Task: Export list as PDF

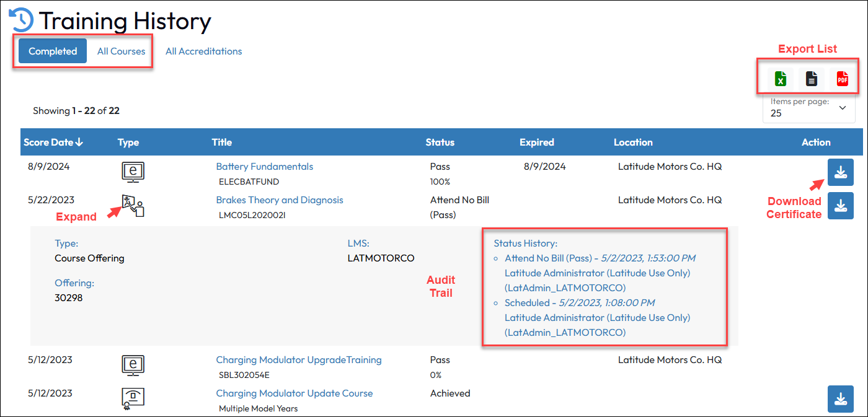Action: click(842, 79)
